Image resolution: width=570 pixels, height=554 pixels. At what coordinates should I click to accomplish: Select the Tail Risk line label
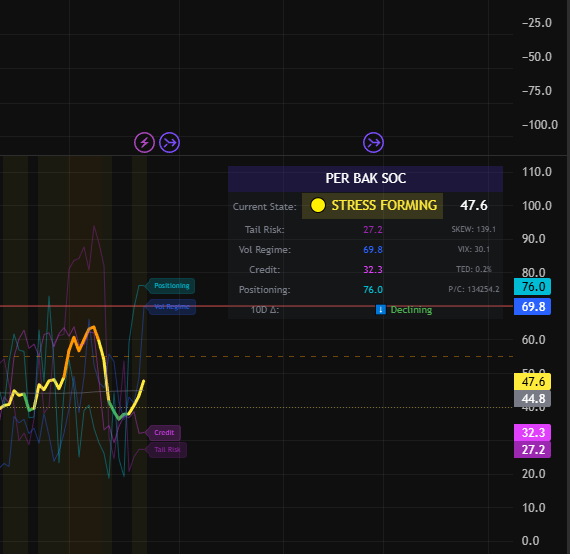(167, 450)
